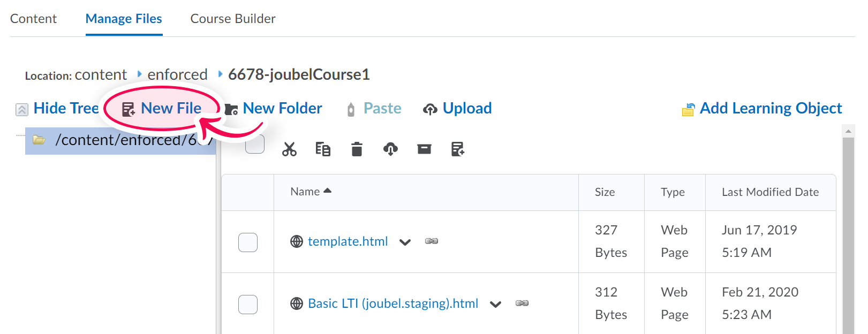This screenshot has height=334, width=868.
Task: Collapse the folder tree with Hide Tree
Action: pos(58,109)
